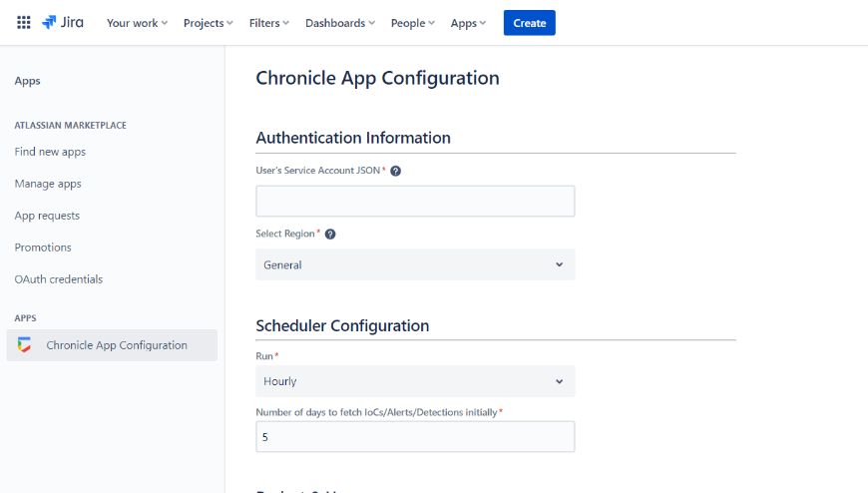
Task: Click help icon beside Service Account JSON
Action: point(395,171)
